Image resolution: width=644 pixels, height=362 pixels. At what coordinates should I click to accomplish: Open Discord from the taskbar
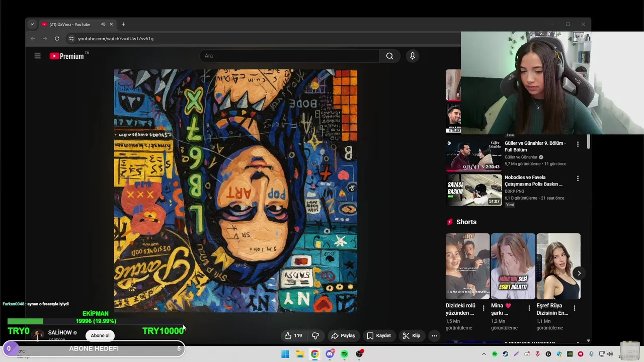(x=330, y=354)
